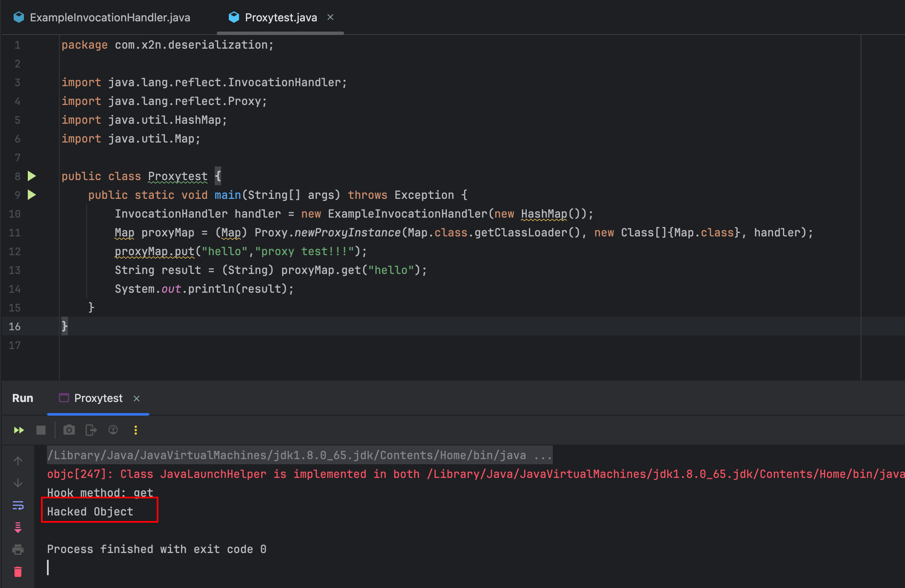Image resolution: width=905 pixels, height=588 pixels.
Task: Open the profiler gauge icon
Action: pos(113,430)
